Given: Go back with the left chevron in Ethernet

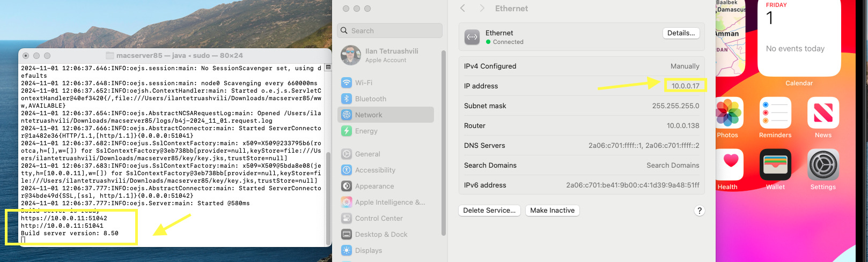Looking at the screenshot, I should coord(462,8).
